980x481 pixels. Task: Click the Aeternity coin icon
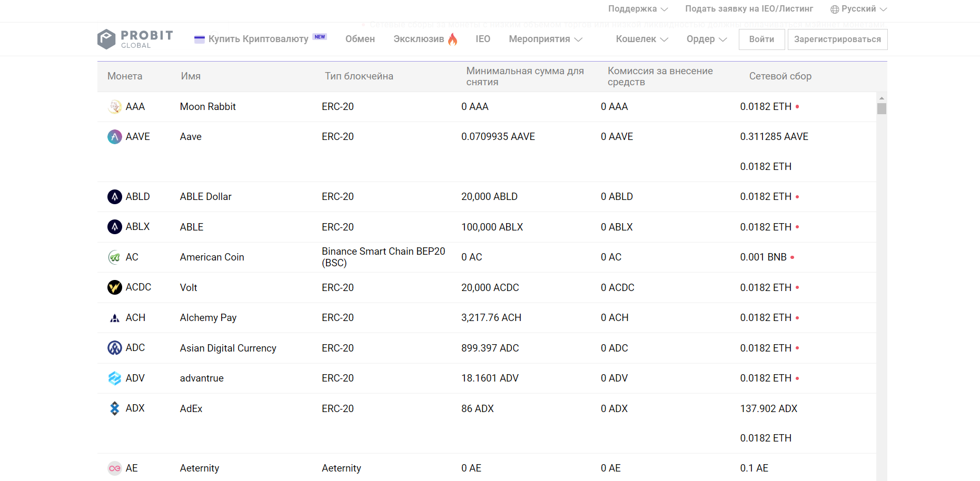pyautogui.click(x=114, y=468)
